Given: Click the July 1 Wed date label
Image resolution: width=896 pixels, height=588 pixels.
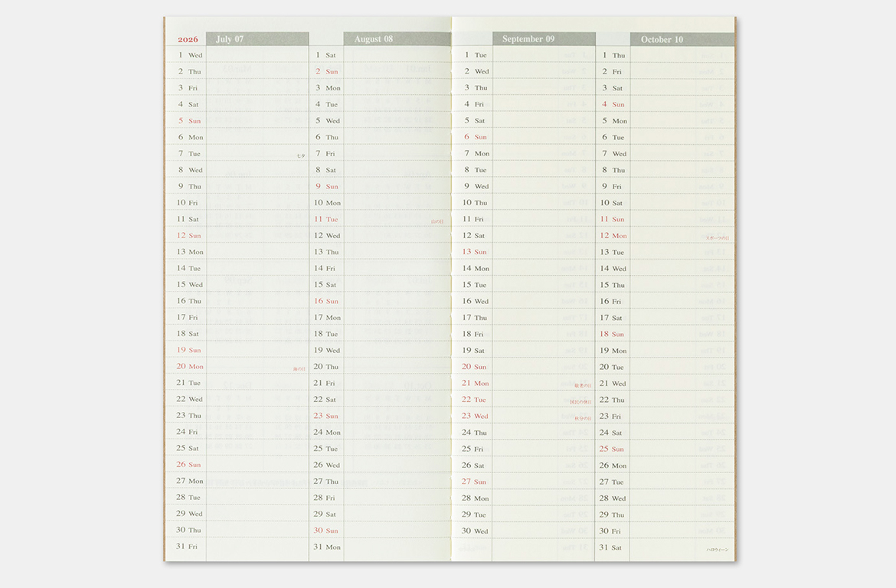Looking at the screenshot, I should pos(190,55).
